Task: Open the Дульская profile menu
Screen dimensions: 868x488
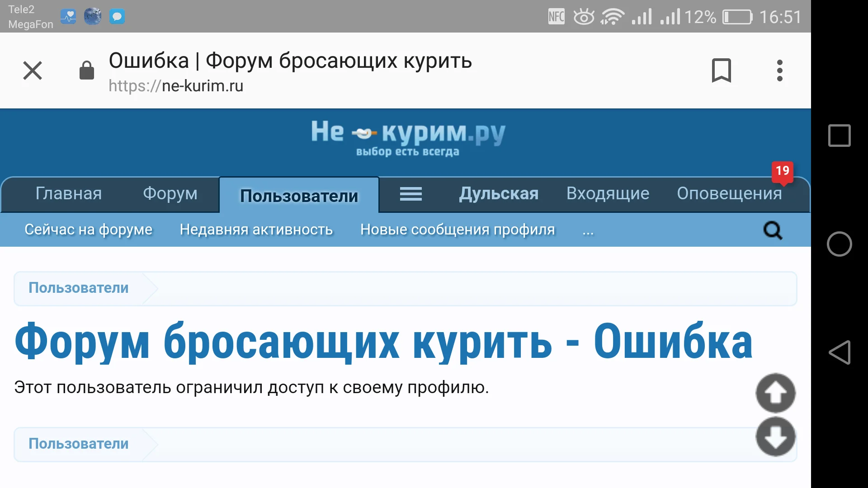Action: click(x=498, y=194)
